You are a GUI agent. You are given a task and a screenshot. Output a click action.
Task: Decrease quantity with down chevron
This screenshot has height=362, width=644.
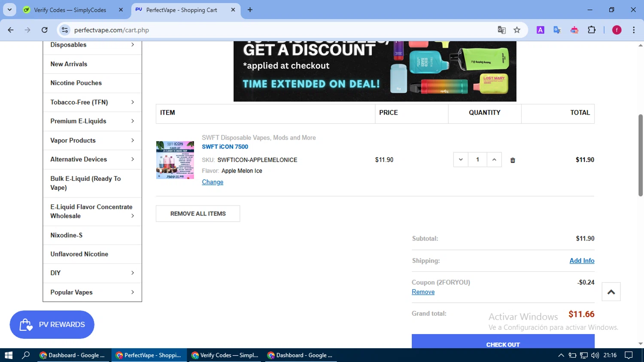[x=461, y=160]
